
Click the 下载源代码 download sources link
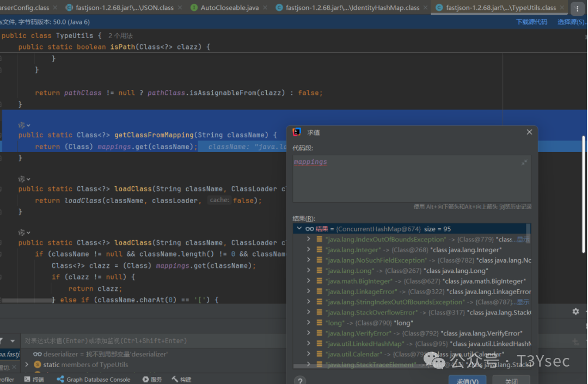click(x=531, y=22)
